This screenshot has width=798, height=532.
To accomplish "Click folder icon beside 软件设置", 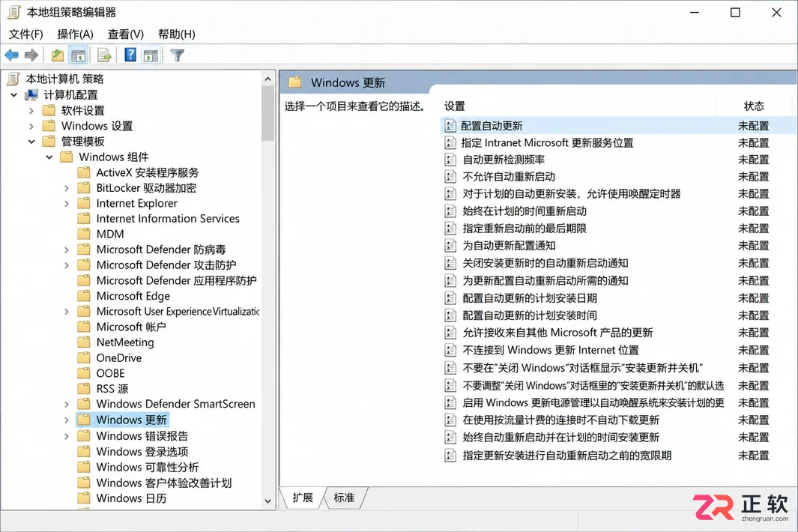I will point(49,110).
